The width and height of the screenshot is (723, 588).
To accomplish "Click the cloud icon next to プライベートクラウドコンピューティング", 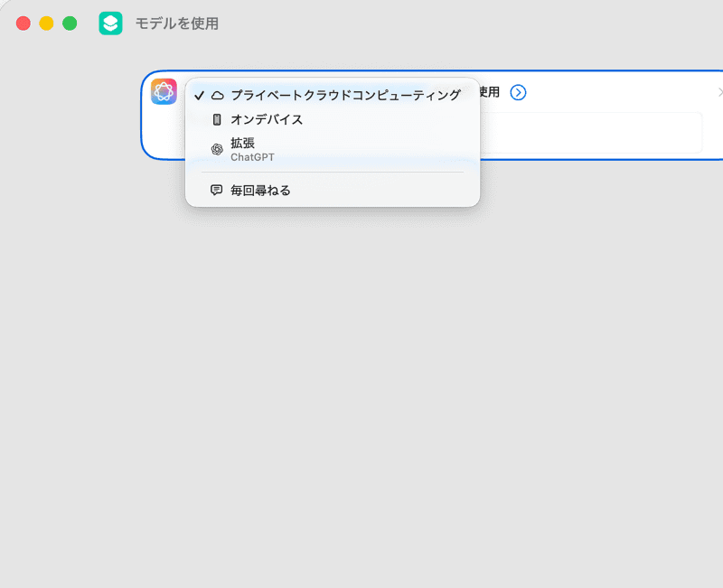I will click(217, 92).
